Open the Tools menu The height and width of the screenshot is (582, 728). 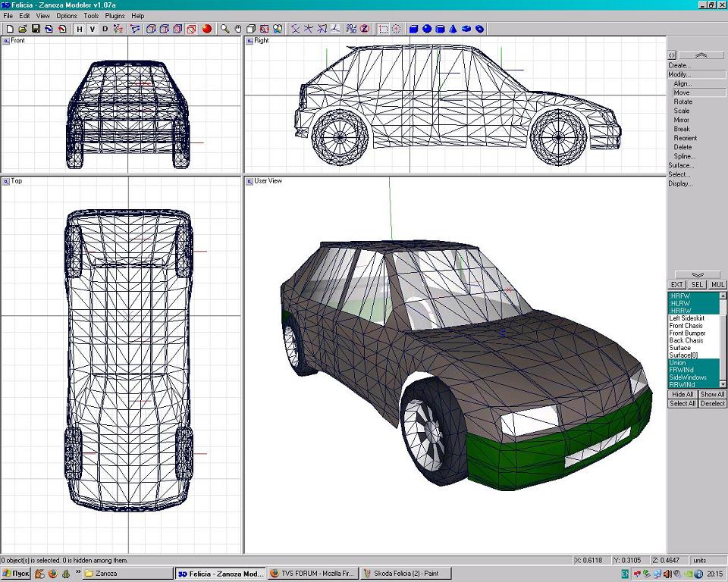91,16
